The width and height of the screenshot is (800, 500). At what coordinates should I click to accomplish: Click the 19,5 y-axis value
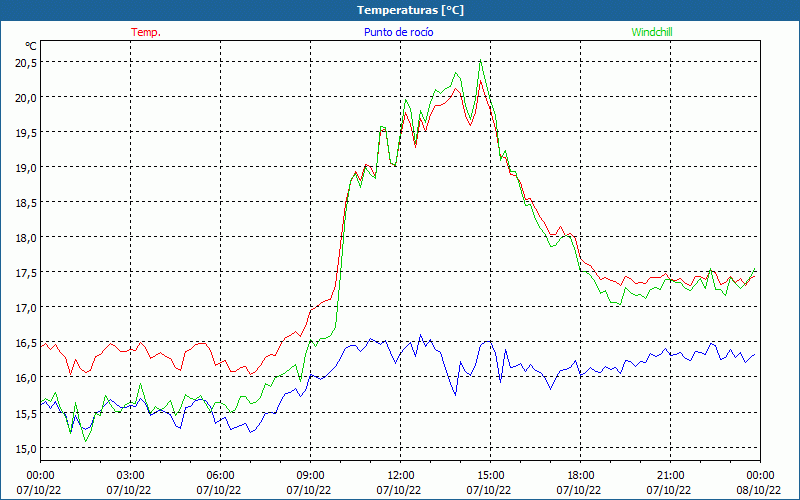(24, 132)
